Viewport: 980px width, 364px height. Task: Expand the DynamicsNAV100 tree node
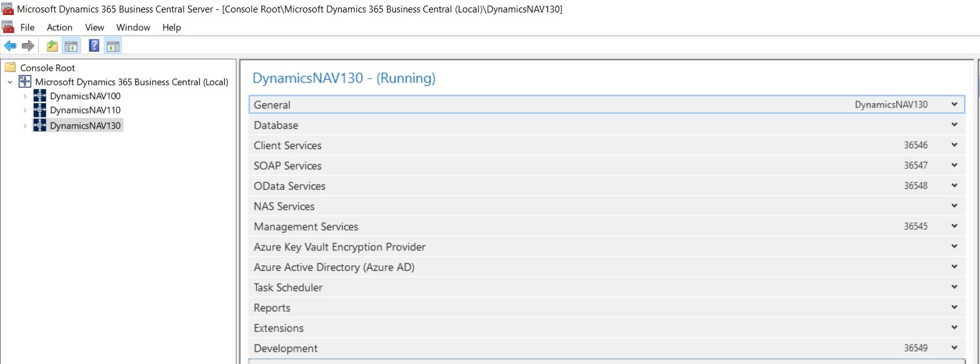25,96
